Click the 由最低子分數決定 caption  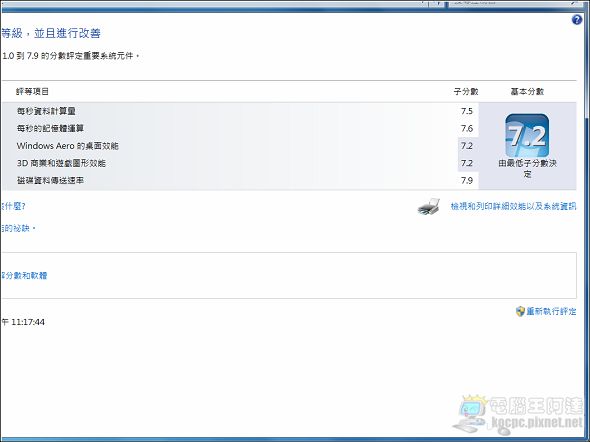pyautogui.click(x=527, y=169)
